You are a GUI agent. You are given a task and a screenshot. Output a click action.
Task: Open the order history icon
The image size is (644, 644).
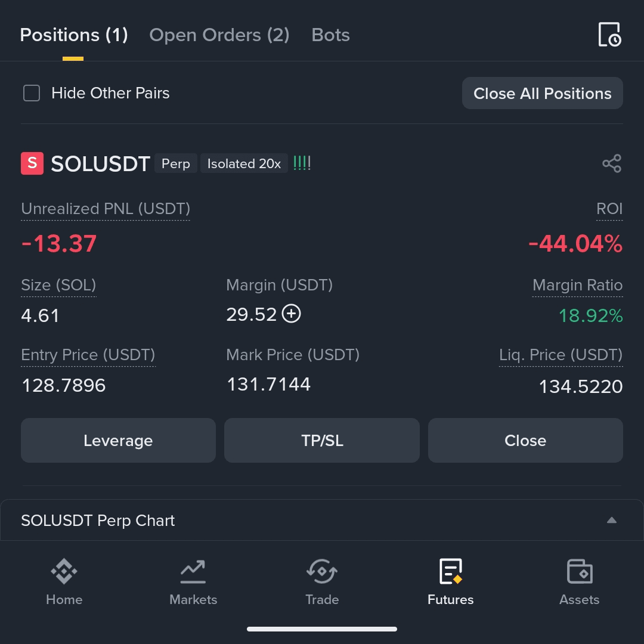point(609,35)
